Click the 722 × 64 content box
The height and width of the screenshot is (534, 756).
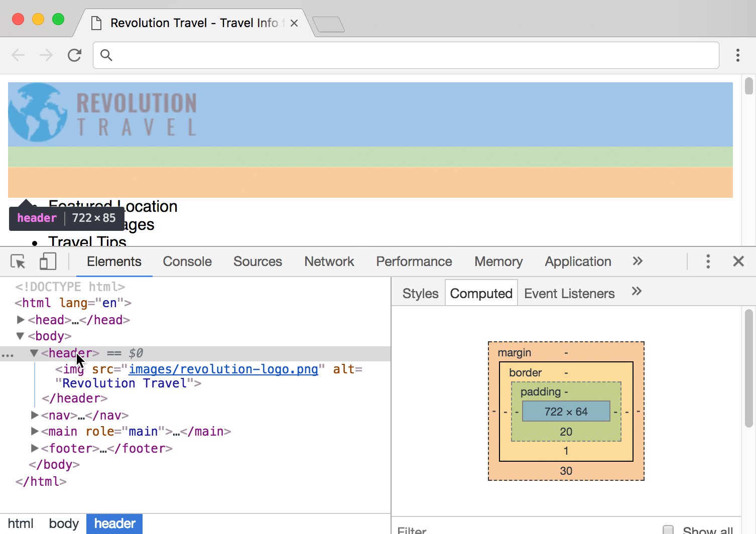566,412
